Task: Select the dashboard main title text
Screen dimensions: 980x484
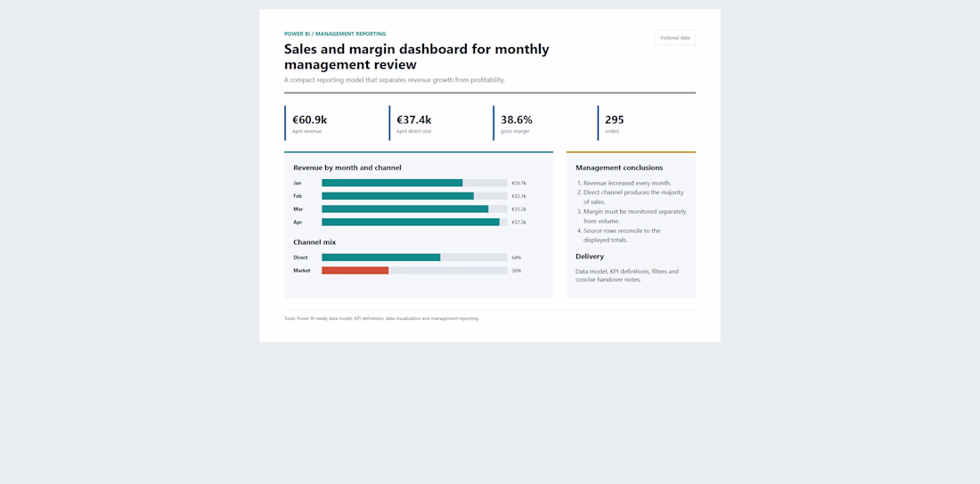Action: 416,57
